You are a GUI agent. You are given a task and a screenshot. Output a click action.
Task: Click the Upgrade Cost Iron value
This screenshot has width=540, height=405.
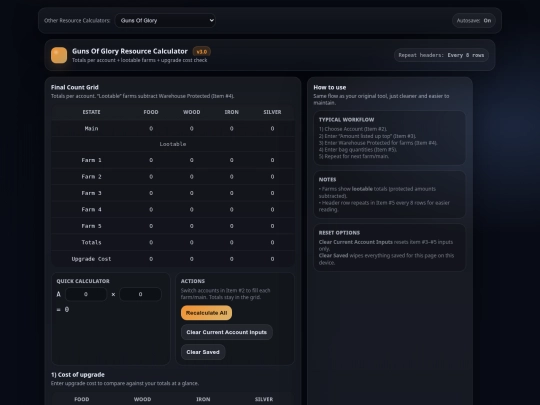coord(231,259)
